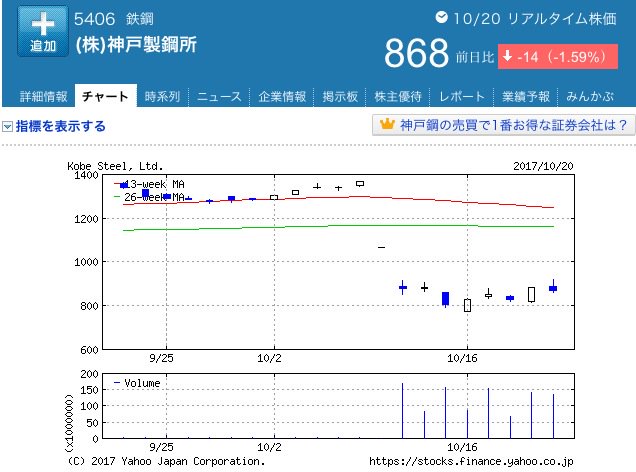This screenshot has width=636, height=472.
Task: Click the 5406 stock code
Action: [x=95, y=19]
